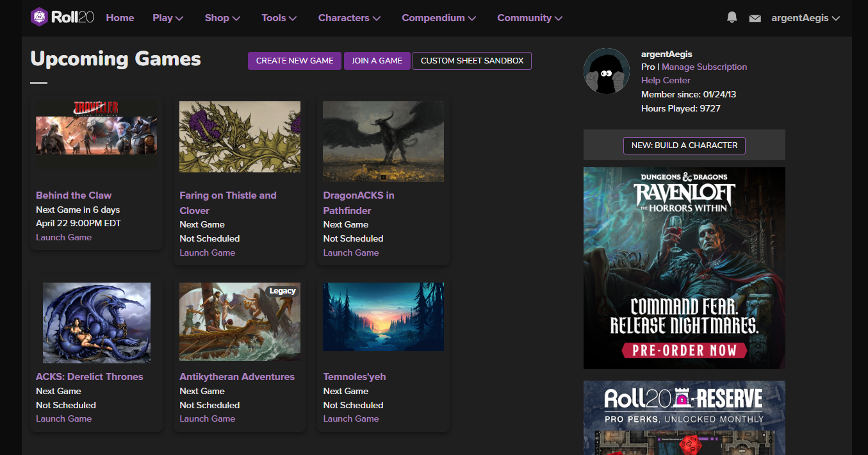Viewport: 868px width, 455px height.
Task: Open the Community menu
Action: [529, 18]
